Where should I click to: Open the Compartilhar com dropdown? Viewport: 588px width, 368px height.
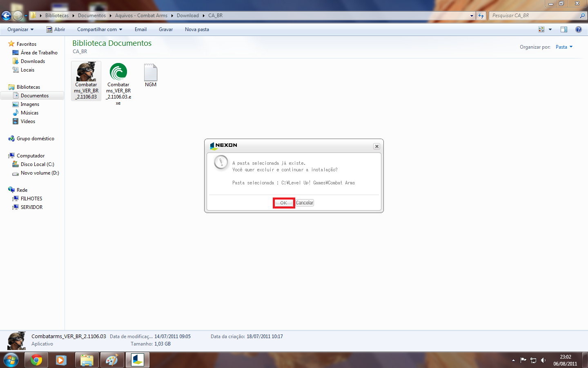coord(99,29)
